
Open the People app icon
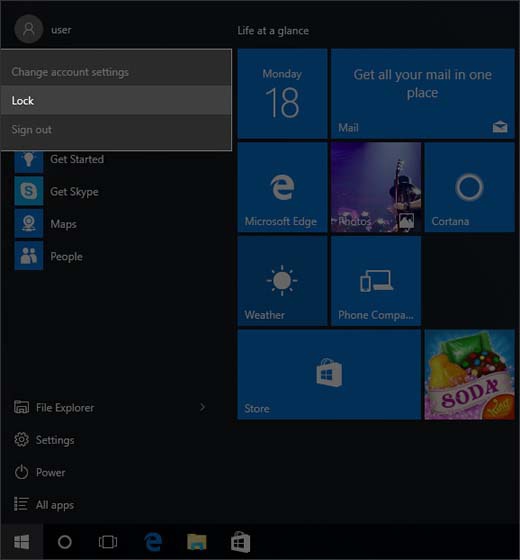(29, 256)
